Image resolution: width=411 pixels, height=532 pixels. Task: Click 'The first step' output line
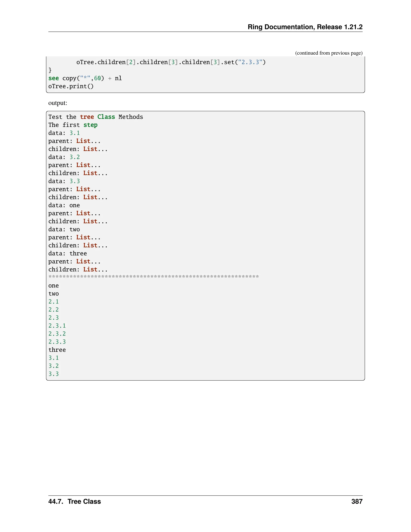pyautogui.click(x=73, y=125)
